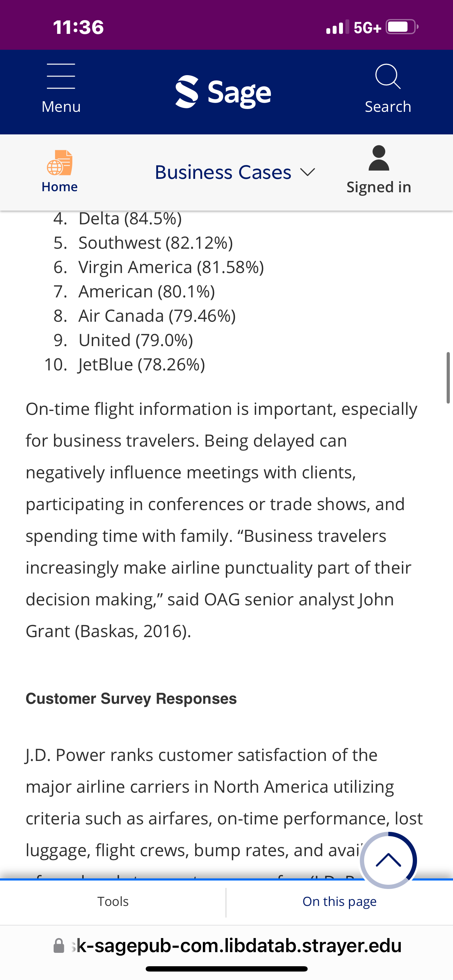Screen dimensions: 453x980
Task: Tap the Search magnifier icon
Action: tap(388, 76)
